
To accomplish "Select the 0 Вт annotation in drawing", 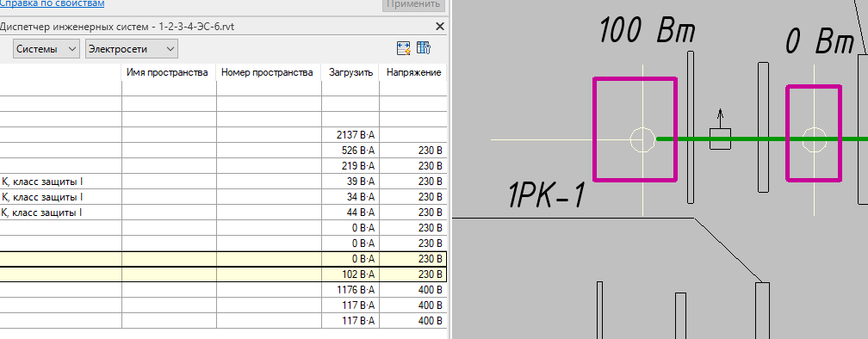I will pos(820,42).
